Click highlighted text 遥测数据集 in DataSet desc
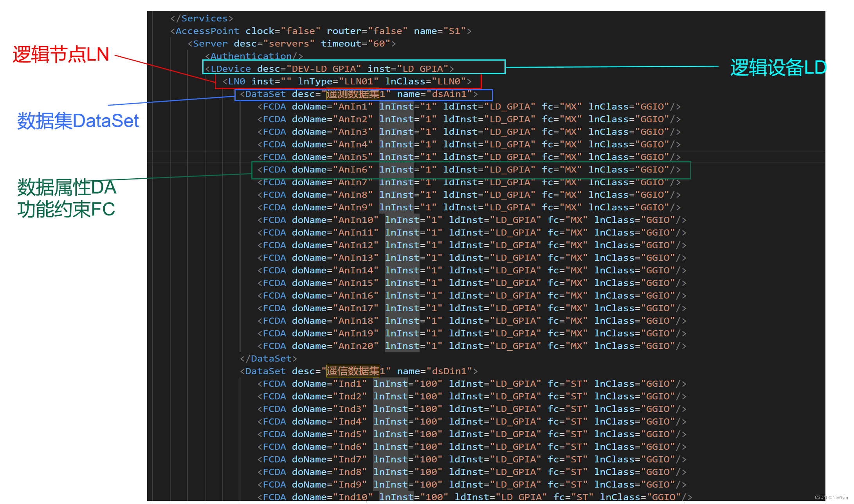 click(x=353, y=94)
